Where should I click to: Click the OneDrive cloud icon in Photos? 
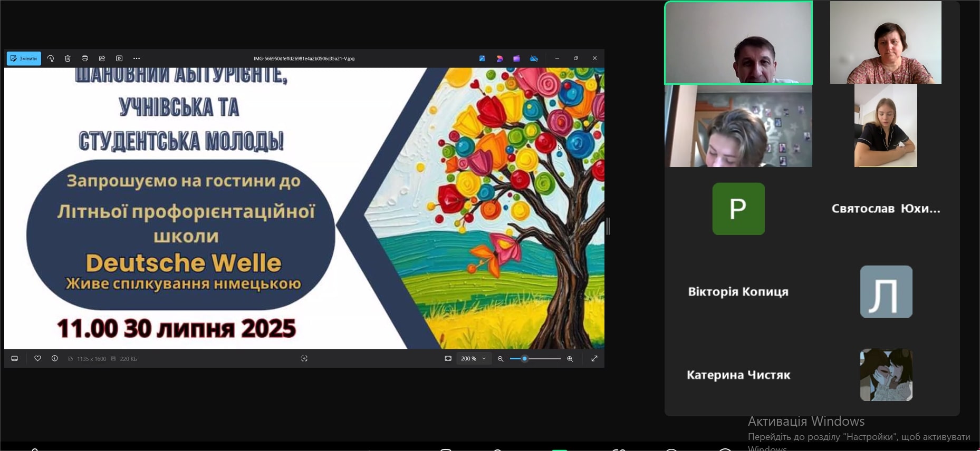pyautogui.click(x=534, y=58)
